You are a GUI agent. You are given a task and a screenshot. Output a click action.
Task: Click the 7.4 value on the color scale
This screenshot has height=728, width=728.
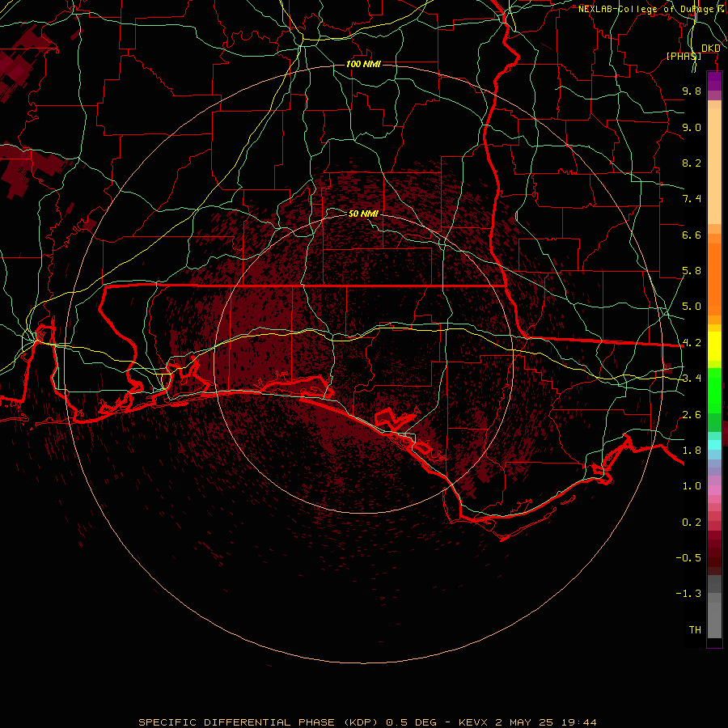pyautogui.click(x=692, y=199)
